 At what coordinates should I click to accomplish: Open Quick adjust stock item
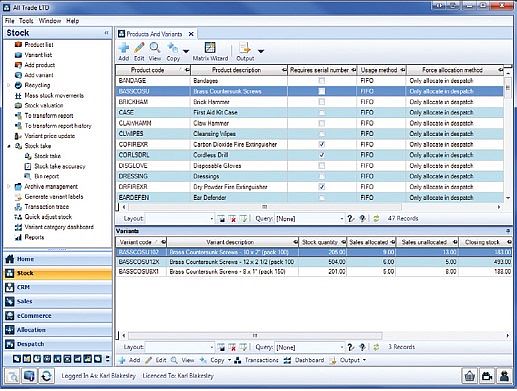tap(48, 217)
